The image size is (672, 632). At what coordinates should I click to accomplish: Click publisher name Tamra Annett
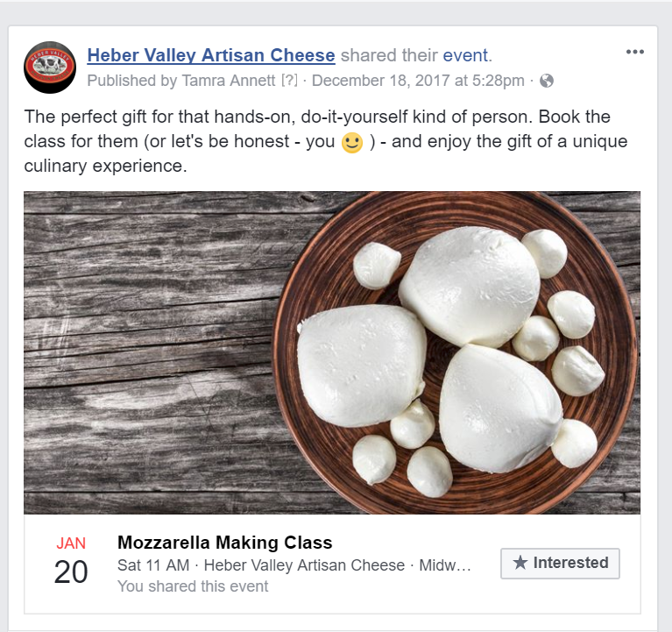point(229,81)
